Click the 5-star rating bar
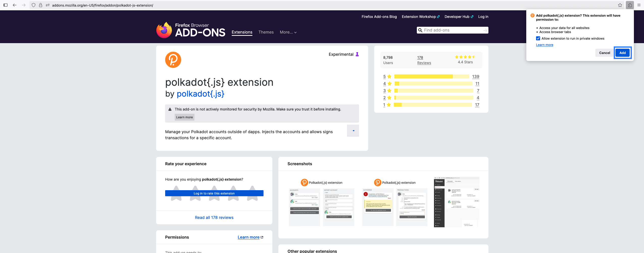 coord(432,76)
